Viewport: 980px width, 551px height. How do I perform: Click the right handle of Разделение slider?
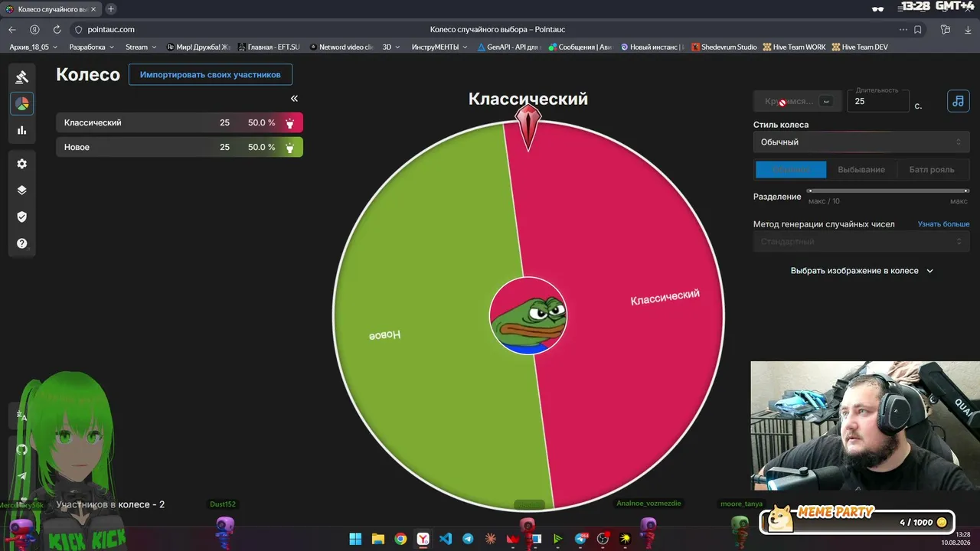967,191
